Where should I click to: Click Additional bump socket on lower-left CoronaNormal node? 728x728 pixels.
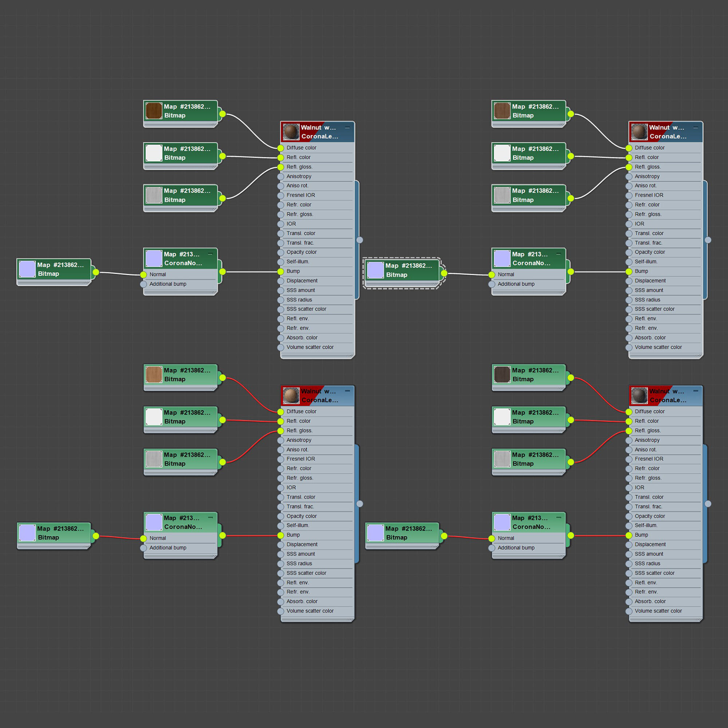[143, 548]
